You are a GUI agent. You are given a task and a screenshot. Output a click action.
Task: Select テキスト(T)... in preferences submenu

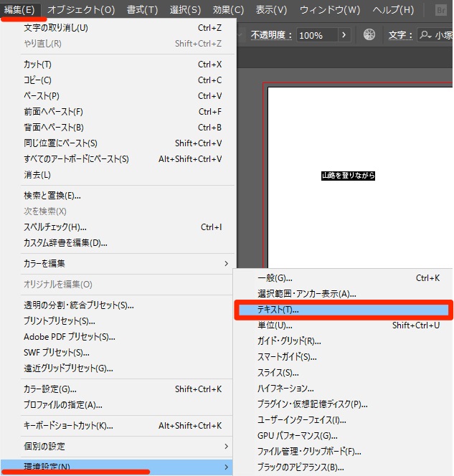click(x=343, y=310)
